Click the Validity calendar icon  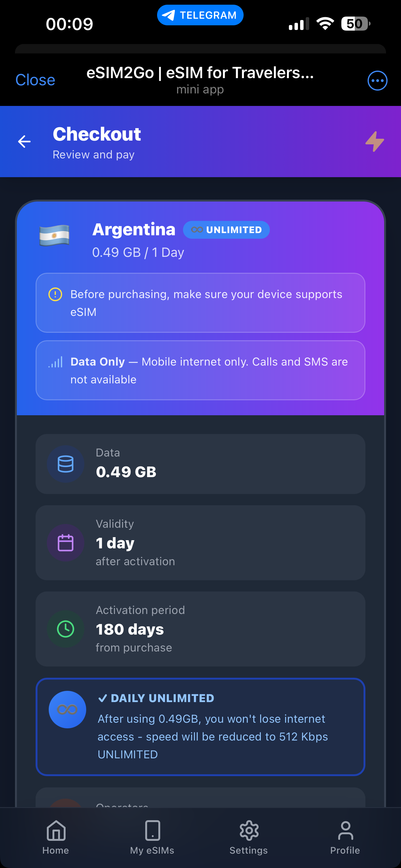(x=66, y=542)
